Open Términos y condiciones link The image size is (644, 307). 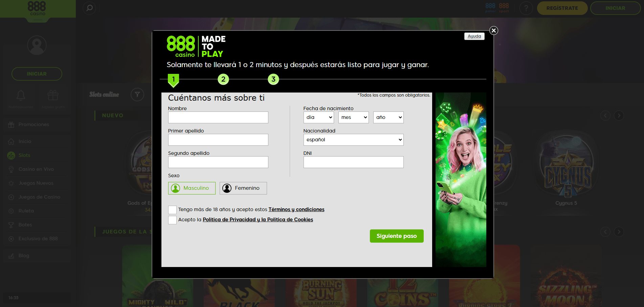[296, 209]
